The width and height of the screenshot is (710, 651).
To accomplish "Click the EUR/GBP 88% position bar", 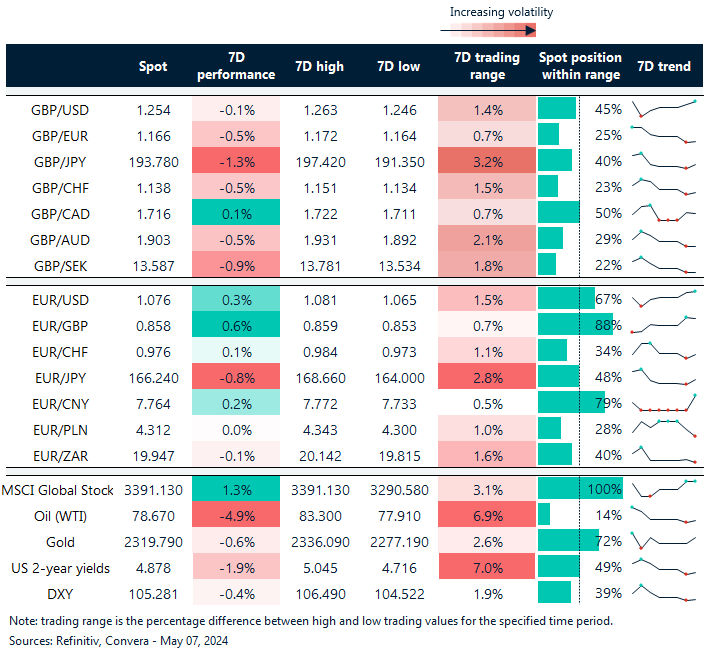I will tap(575, 324).
